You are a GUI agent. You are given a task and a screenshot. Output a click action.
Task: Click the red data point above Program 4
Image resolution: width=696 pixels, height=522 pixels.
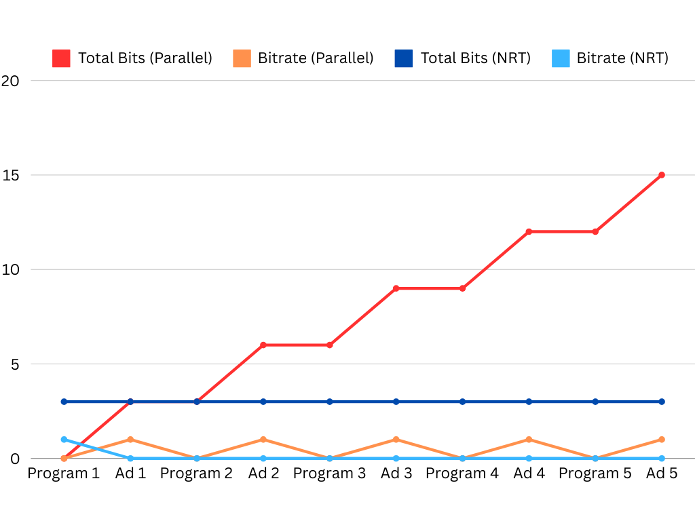pos(462,288)
